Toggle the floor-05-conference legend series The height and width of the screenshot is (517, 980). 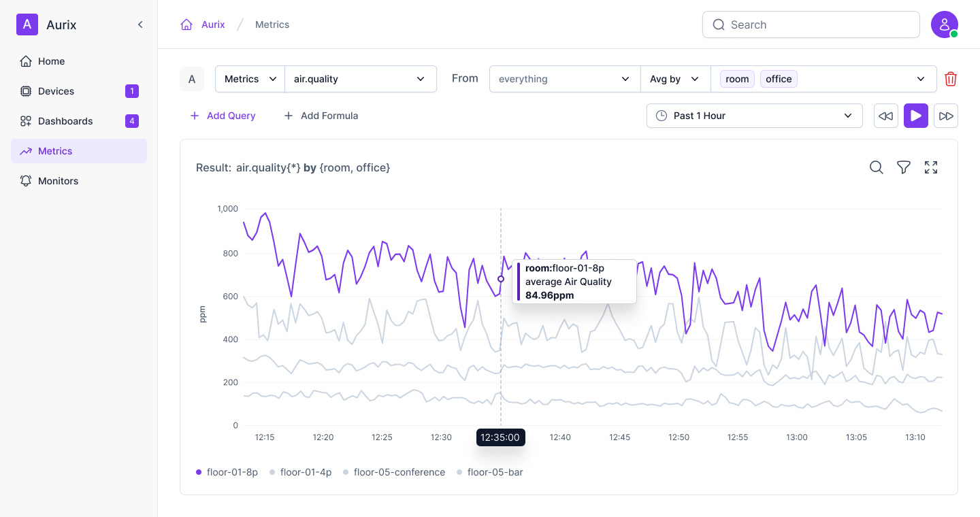click(394, 472)
